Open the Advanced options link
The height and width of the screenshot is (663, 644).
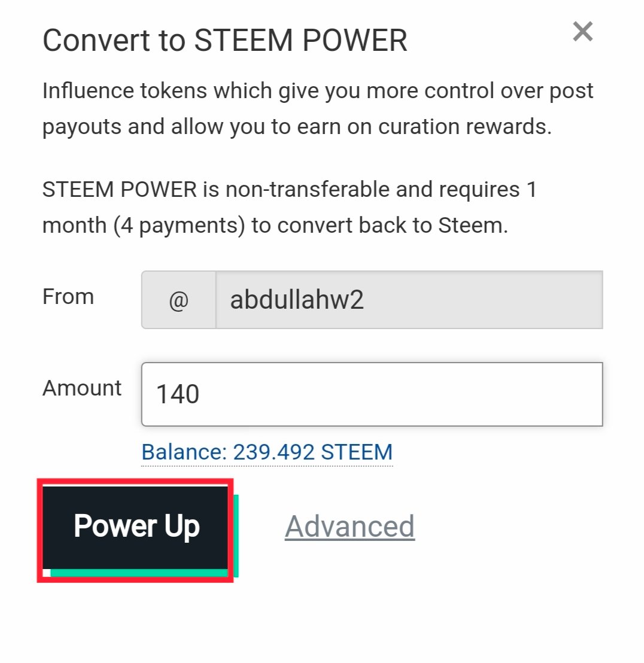[350, 527]
